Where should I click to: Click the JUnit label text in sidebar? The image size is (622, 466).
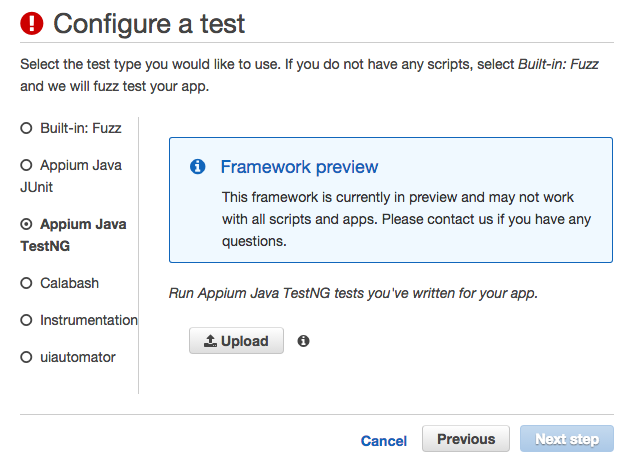tap(36, 187)
